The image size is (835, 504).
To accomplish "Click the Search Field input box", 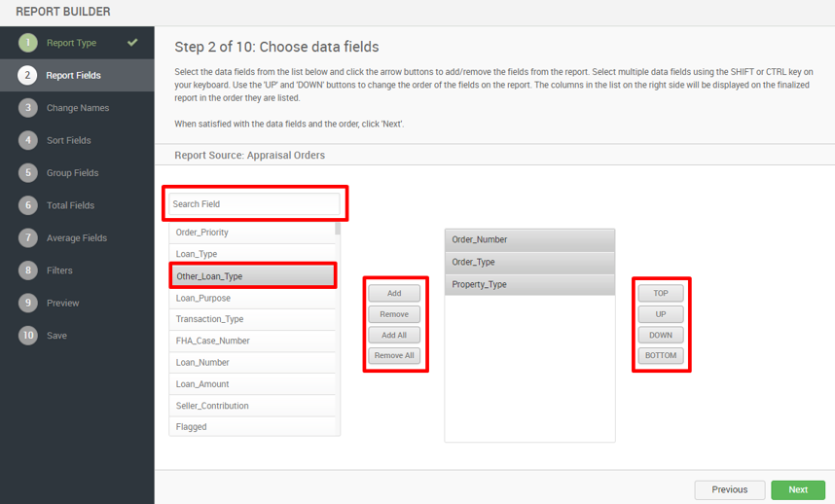I will [x=254, y=203].
